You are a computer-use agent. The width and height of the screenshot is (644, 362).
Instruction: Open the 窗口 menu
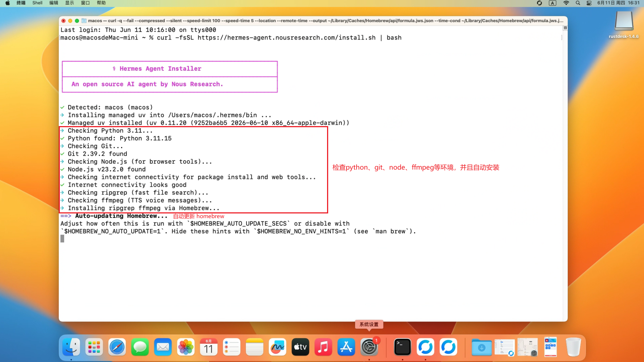point(86,3)
